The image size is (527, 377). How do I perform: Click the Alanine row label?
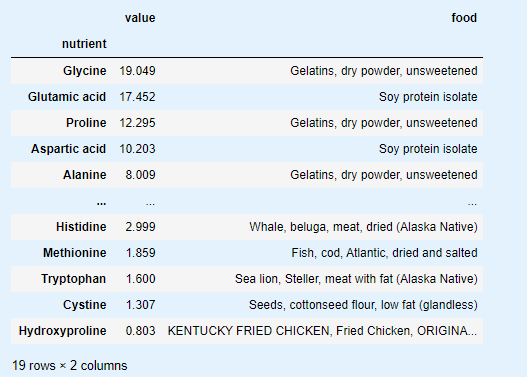coord(85,175)
